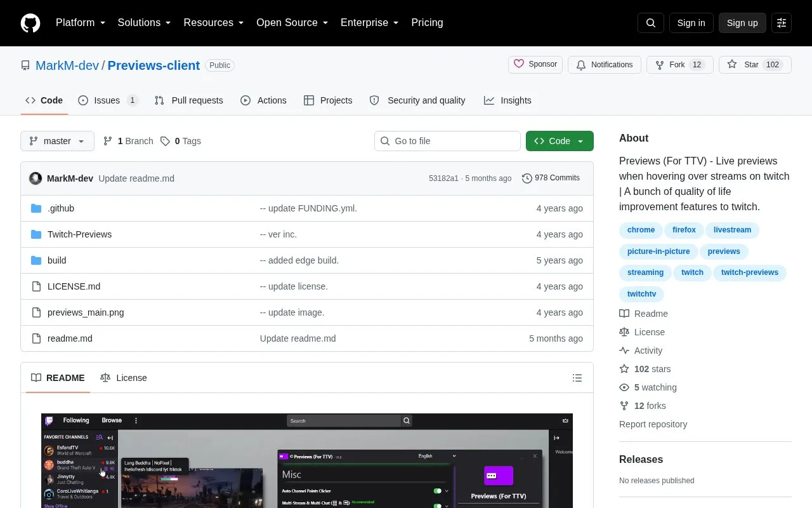The width and height of the screenshot is (812, 508).
Task: Click the Pricing link
Action: (427, 23)
